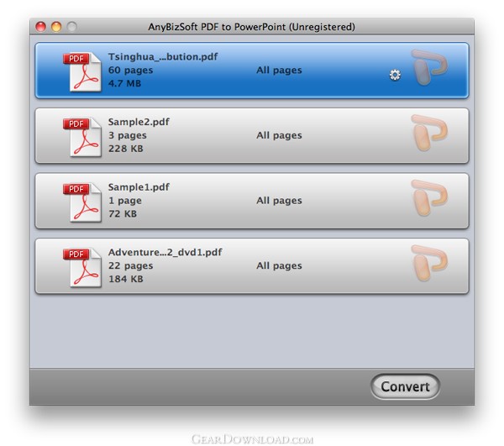Screen dimensions: 504x446
Task: Click All pages for Sample2.pdf
Action: 279,135
